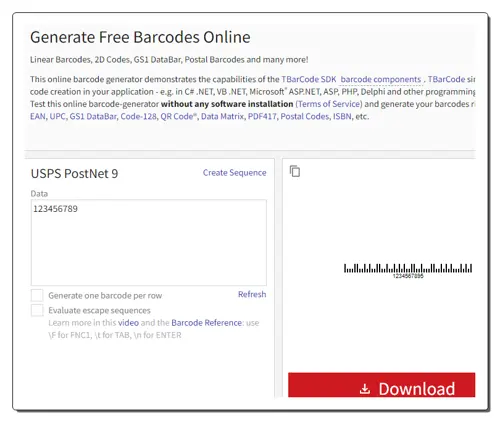Click the USPS PostNet 9 heading
500x422 pixels.
coord(74,174)
